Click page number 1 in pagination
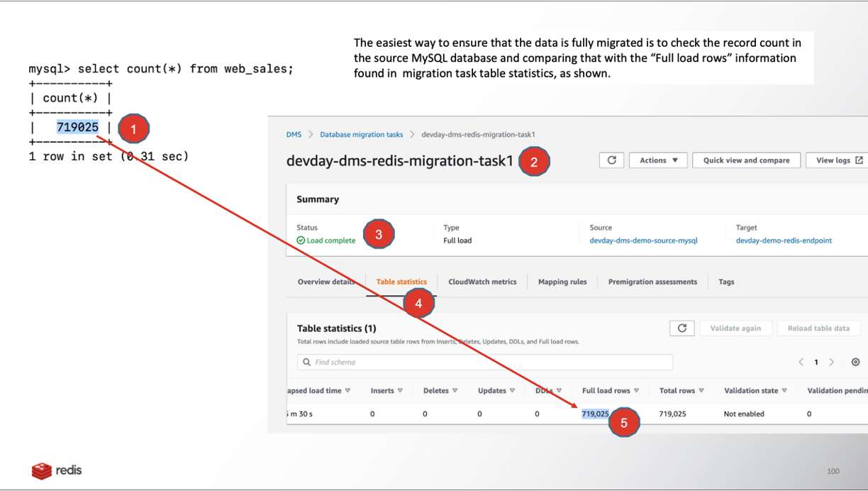The width and height of the screenshot is (868, 491). point(816,362)
